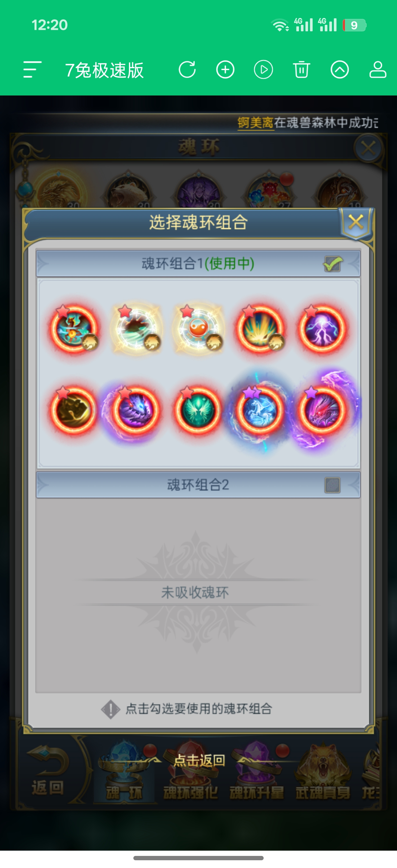Open the user profile icon
Screen dimensions: 397x868
pyautogui.click(x=377, y=70)
